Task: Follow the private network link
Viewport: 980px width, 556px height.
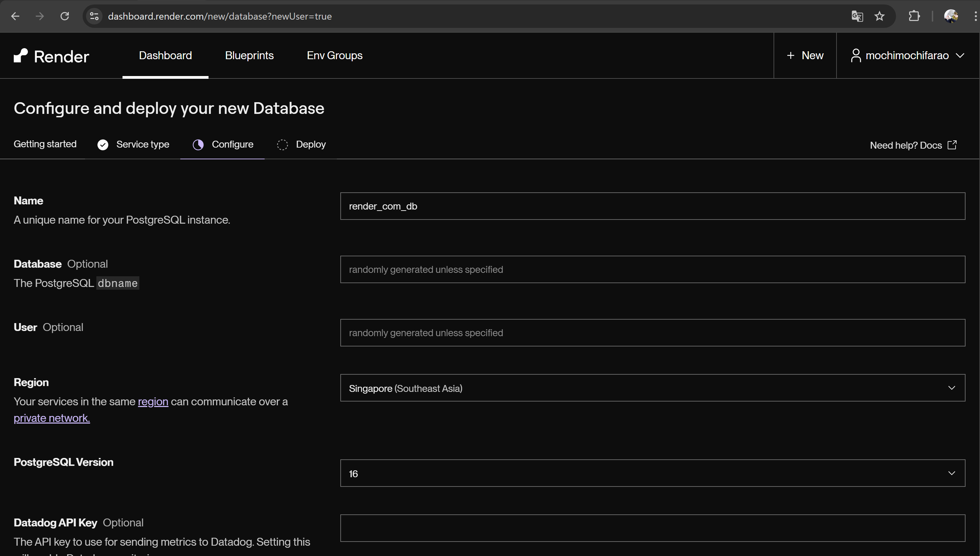Action: [x=52, y=418]
